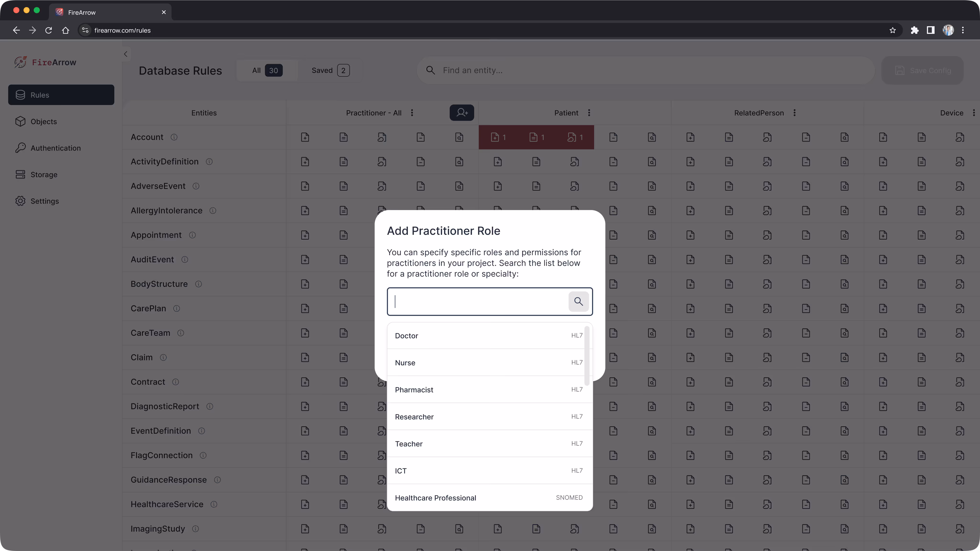Show info for HealthcareService entity
Screen dimensions: 980x551
pyautogui.click(x=214, y=504)
